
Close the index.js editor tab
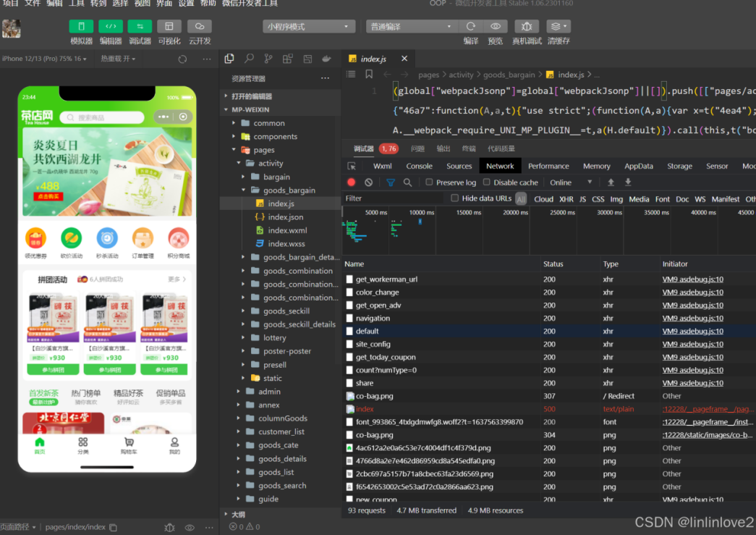[404, 59]
